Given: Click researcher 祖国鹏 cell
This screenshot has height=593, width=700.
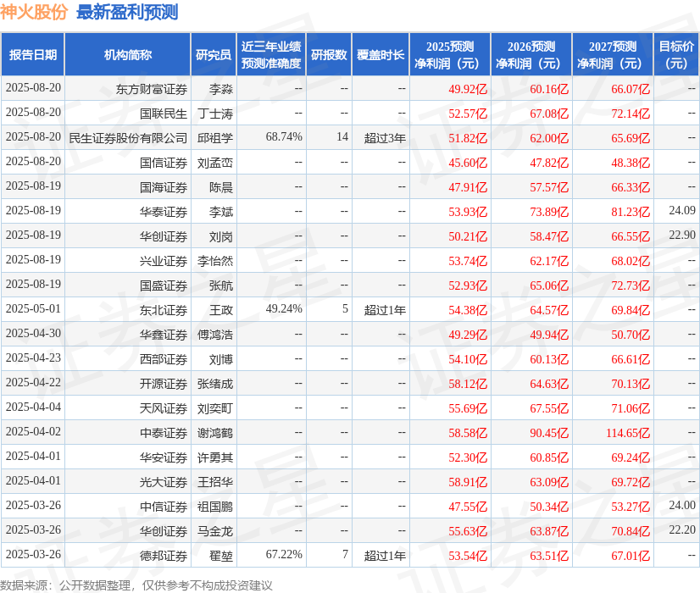Looking at the screenshot, I should pos(215,507).
